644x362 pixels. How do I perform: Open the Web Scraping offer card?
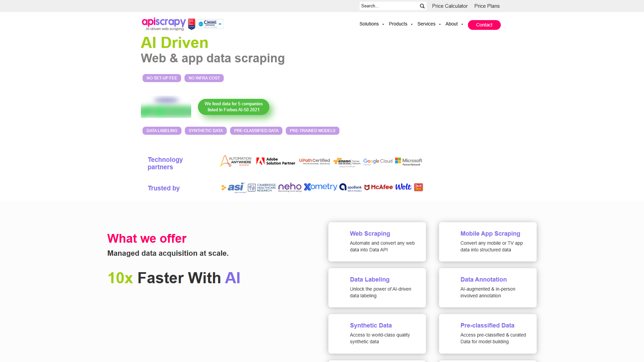pyautogui.click(x=377, y=242)
